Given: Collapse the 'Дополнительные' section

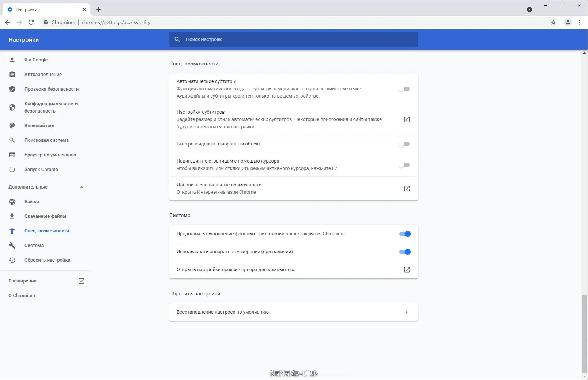Looking at the screenshot, I should 82,187.
